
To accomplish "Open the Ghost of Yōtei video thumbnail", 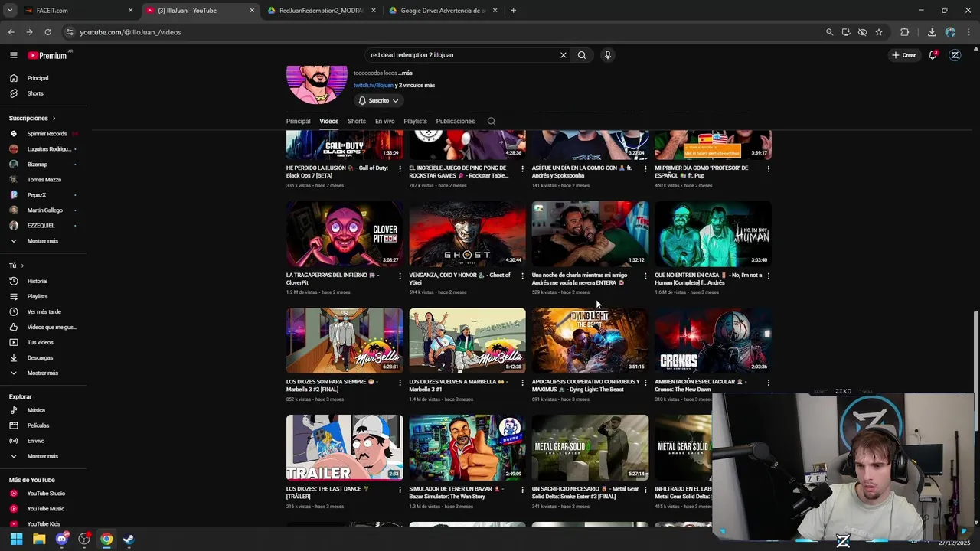I will pyautogui.click(x=467, y=233).
